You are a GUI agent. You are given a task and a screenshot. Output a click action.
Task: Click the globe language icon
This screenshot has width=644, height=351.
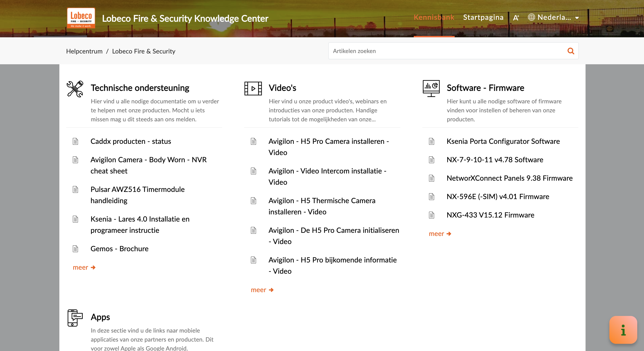(x=531, y=17)
